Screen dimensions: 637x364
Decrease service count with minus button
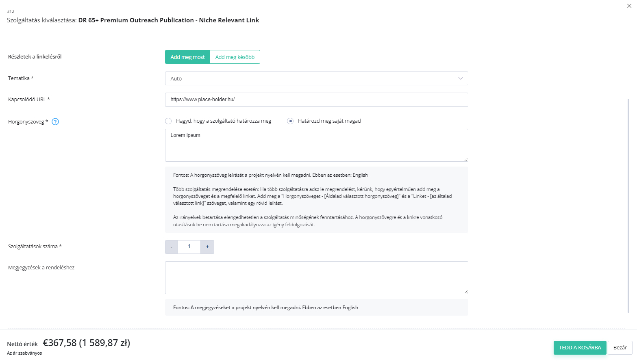[171, 247]
